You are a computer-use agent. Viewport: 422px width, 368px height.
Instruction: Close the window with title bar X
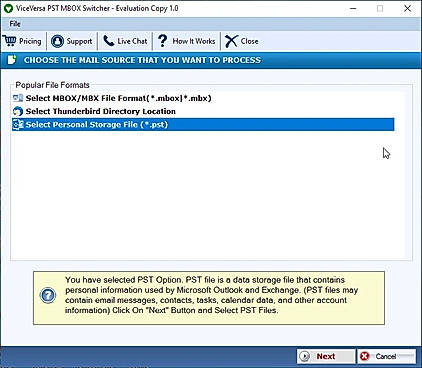tap(407, 8)
